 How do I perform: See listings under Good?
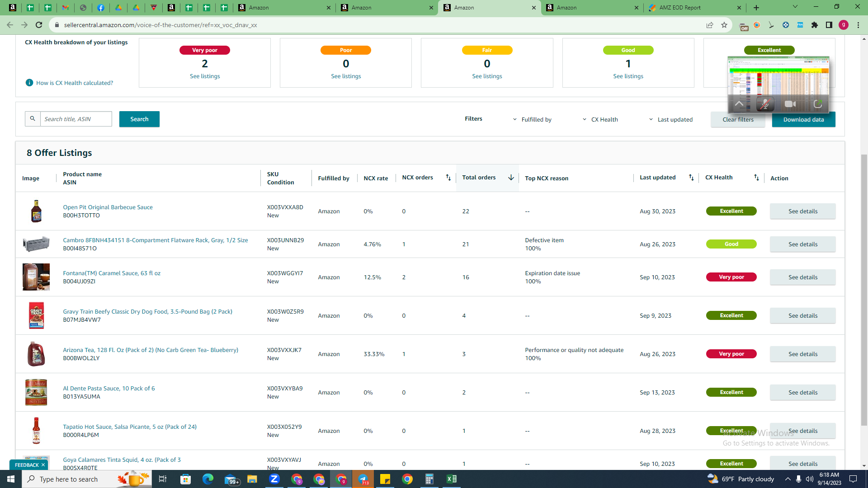click(628, 76)
